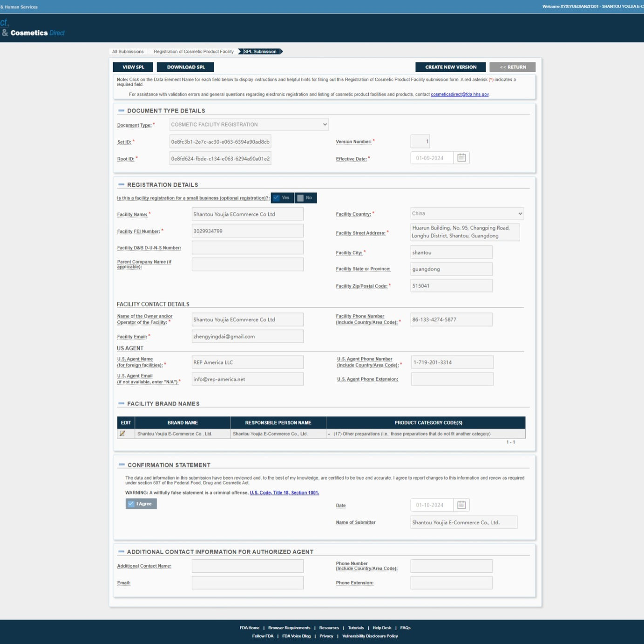644x644 pixels.
Task: Open the Document Type dropdown
Action: [249, 124]
